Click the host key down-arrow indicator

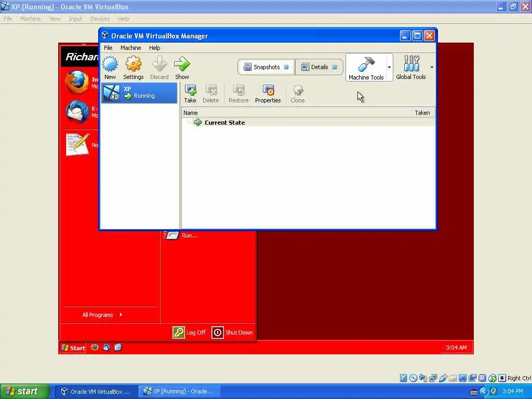click(502, 378)
